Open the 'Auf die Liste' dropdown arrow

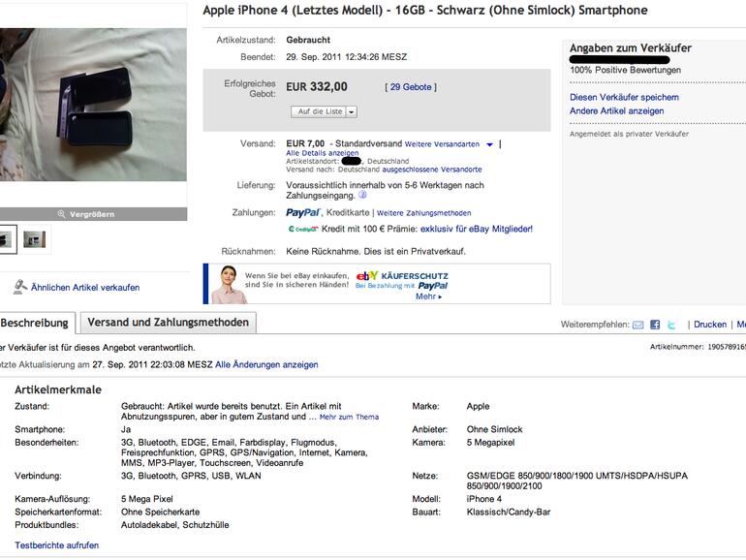point(351,112)
